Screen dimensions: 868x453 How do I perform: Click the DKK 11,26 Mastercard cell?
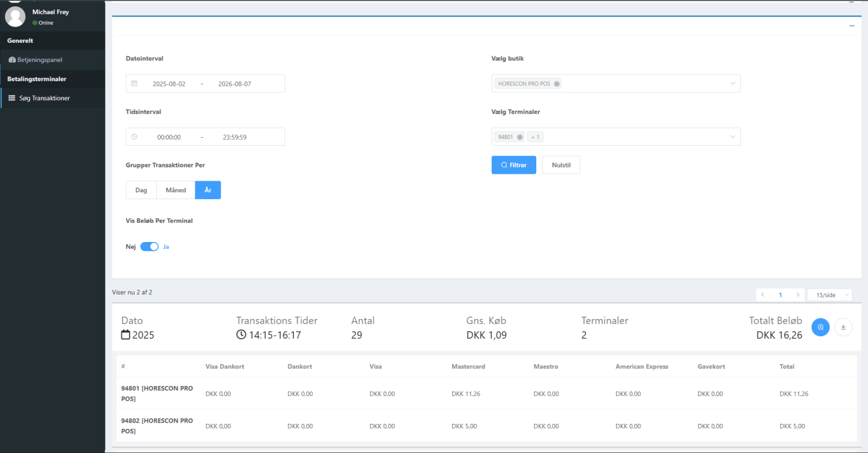(466, 394)
